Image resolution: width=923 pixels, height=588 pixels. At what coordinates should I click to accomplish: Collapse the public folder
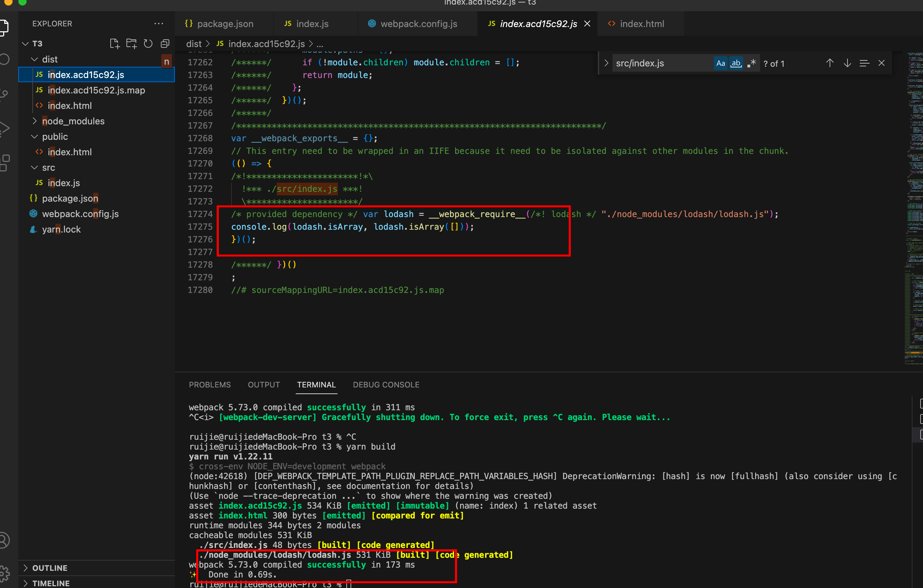(x=34, y=136)
